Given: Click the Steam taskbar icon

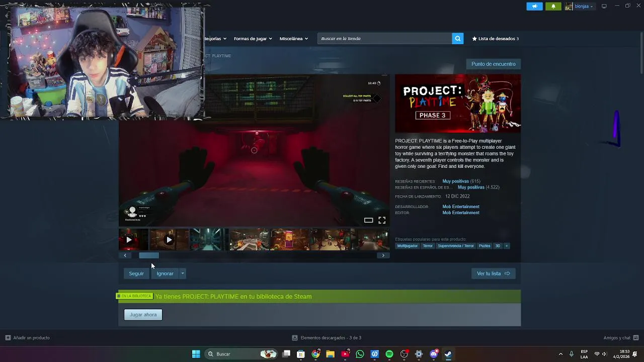Looking at the screenshot, I should pos(448,354).
